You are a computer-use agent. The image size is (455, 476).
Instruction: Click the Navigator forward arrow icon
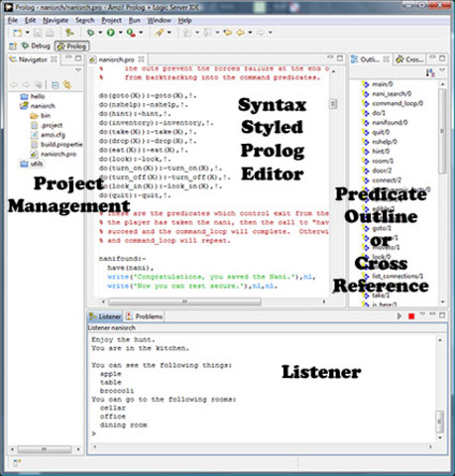click(x=26, y=85)
